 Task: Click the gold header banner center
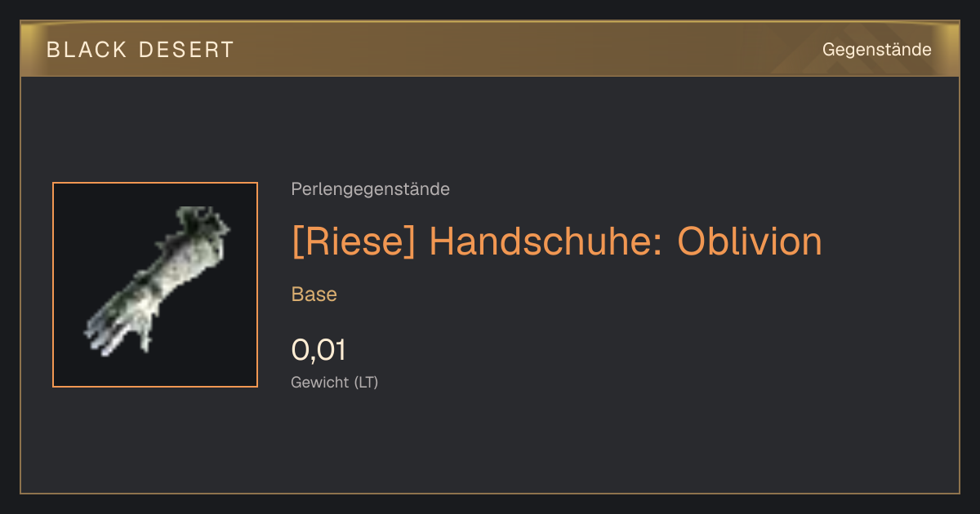click(x=490, y=49)
